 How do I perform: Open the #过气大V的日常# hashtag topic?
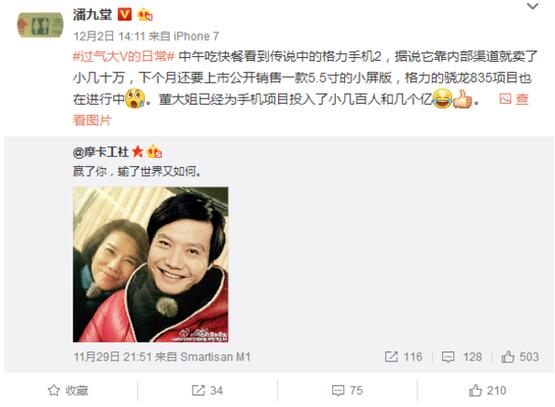(124, 56)
